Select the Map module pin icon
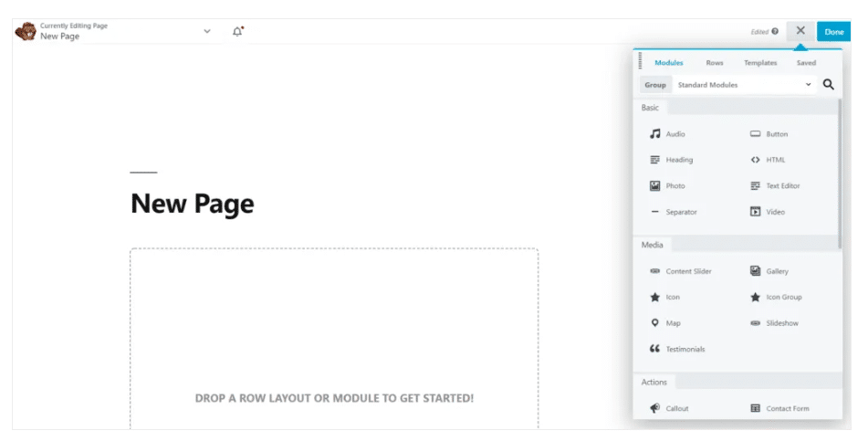This screenshot has height=441, width=868. pyautogui.click(x=654, y=322)
